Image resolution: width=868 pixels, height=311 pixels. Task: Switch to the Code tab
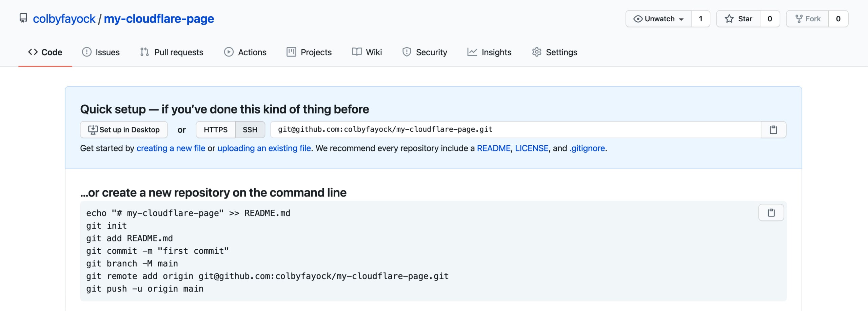tap(45, 52)
